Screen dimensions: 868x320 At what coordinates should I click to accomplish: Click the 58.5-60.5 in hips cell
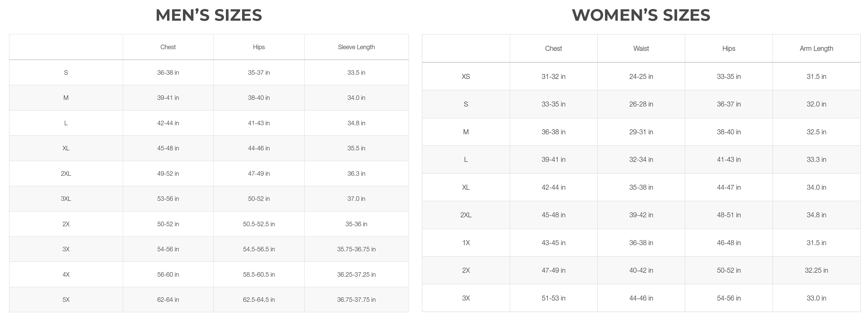[259, 274]
